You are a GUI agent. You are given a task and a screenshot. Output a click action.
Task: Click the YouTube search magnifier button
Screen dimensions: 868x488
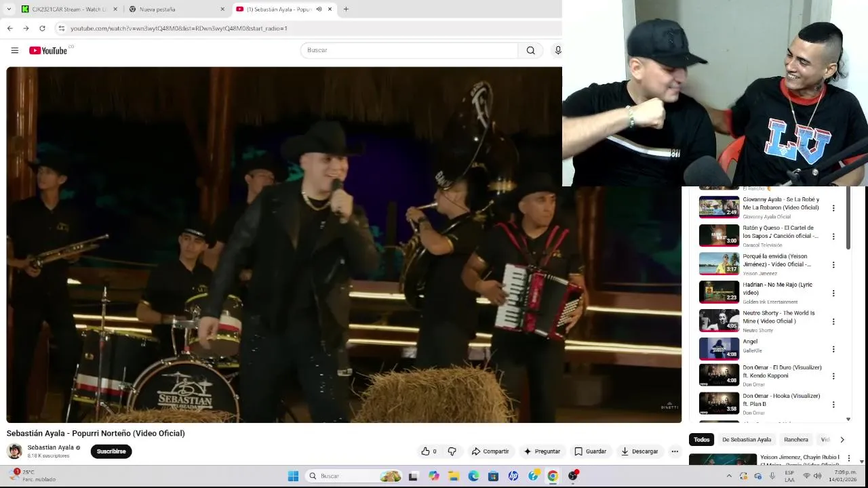[531, 50]
